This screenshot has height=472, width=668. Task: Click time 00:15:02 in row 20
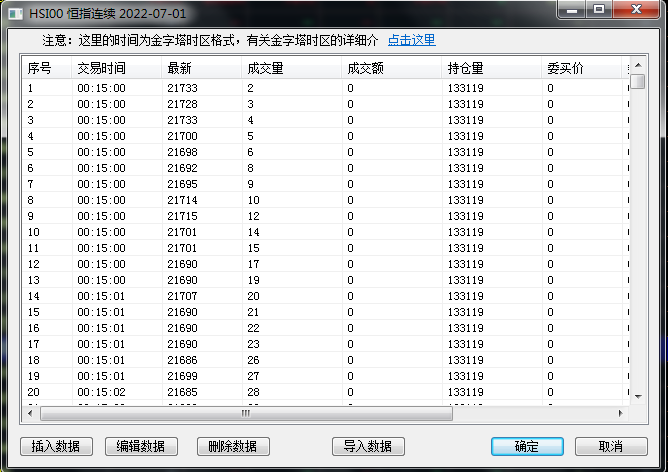click(x=101, y=392)
